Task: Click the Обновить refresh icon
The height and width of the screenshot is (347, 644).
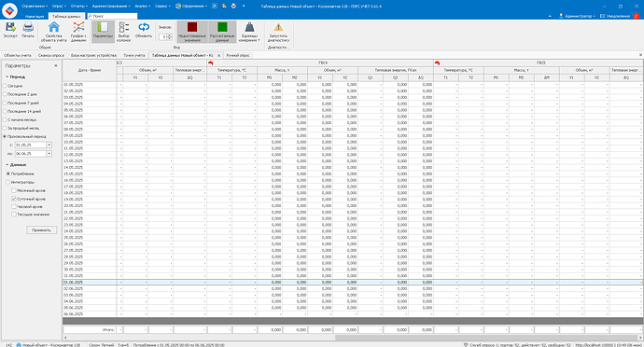Action: coord(144,27)
